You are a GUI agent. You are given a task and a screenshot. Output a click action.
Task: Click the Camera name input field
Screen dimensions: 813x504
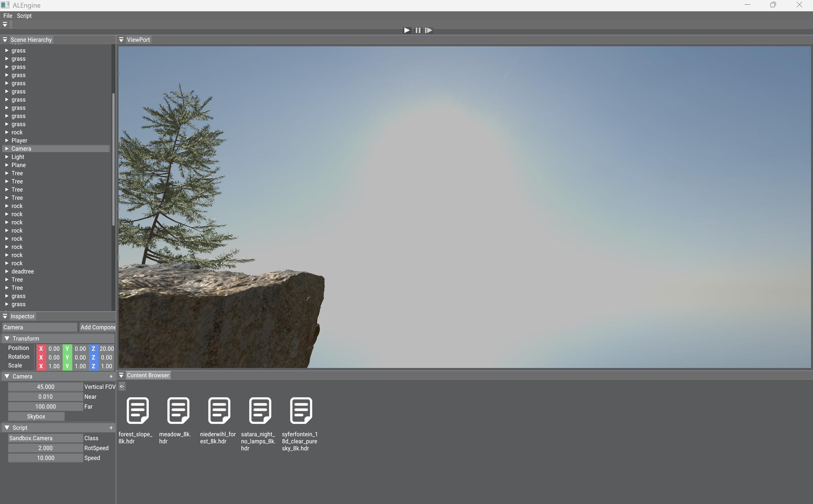point(39,327)
